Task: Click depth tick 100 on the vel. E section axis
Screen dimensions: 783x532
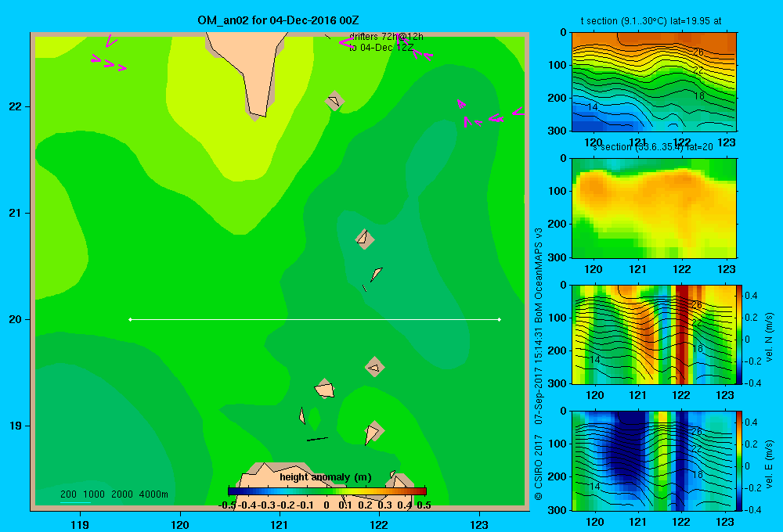Action: (557, 444)
